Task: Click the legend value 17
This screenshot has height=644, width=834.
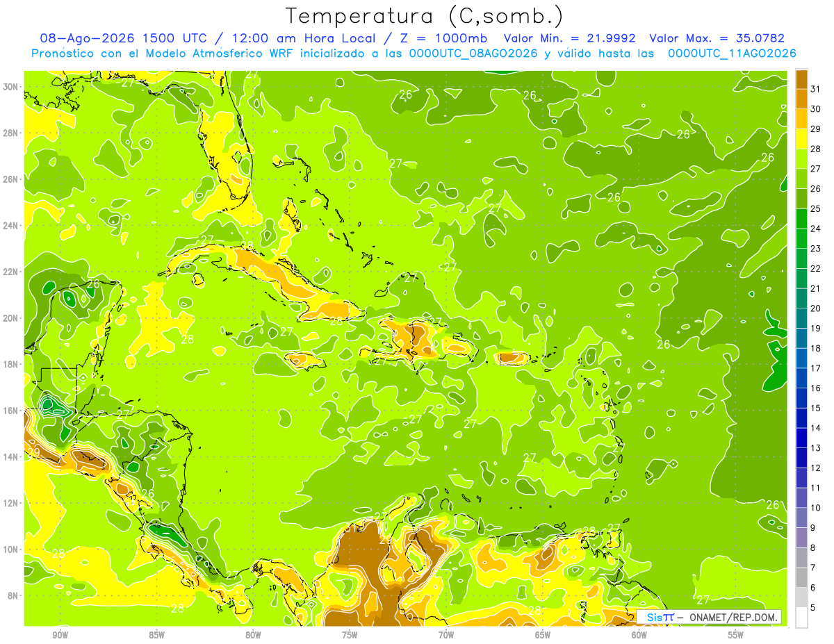Action: (816, 368)
